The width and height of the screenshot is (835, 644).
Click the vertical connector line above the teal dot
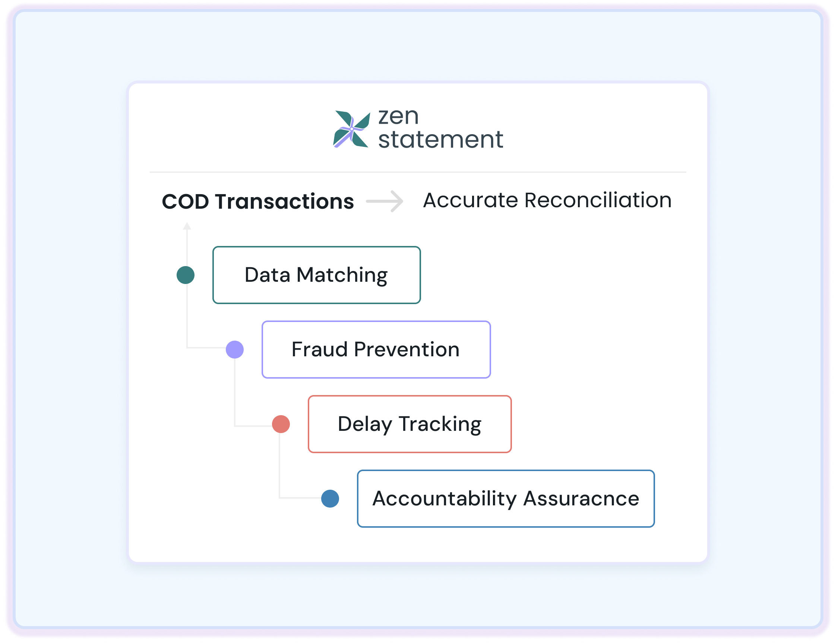coord(187,248)
